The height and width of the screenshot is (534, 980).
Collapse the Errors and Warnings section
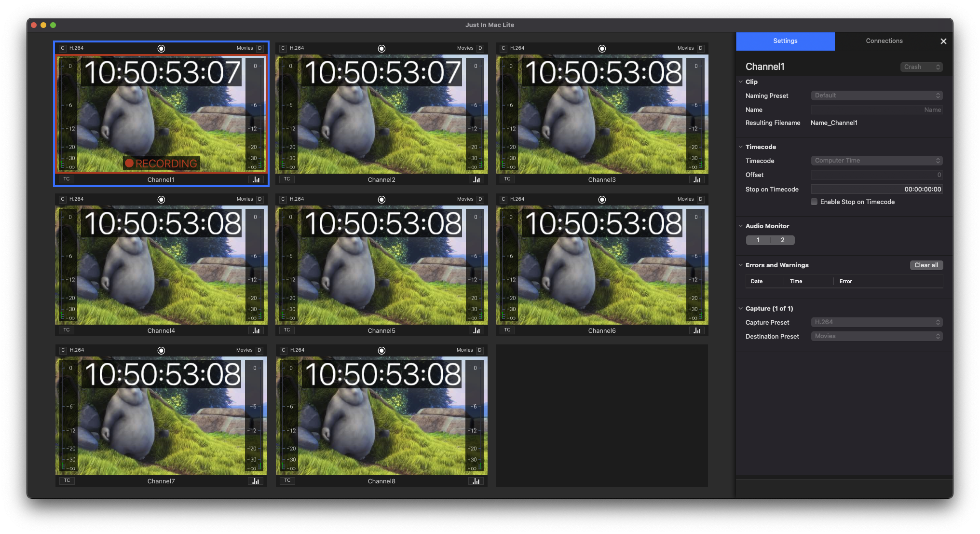pyautogui.click(x=741, y=265)
